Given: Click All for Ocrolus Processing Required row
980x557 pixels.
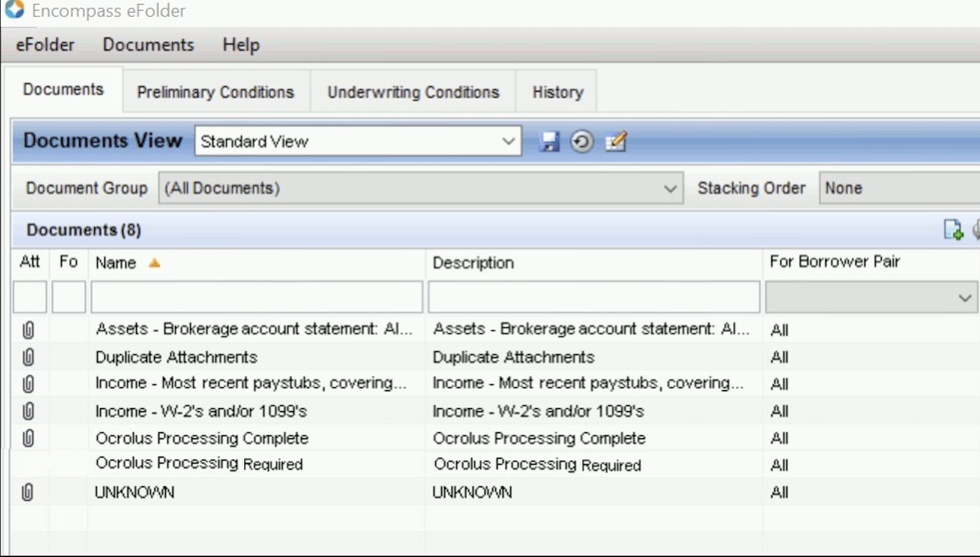Looking at the screenshot, I should [x=779, y=465].
